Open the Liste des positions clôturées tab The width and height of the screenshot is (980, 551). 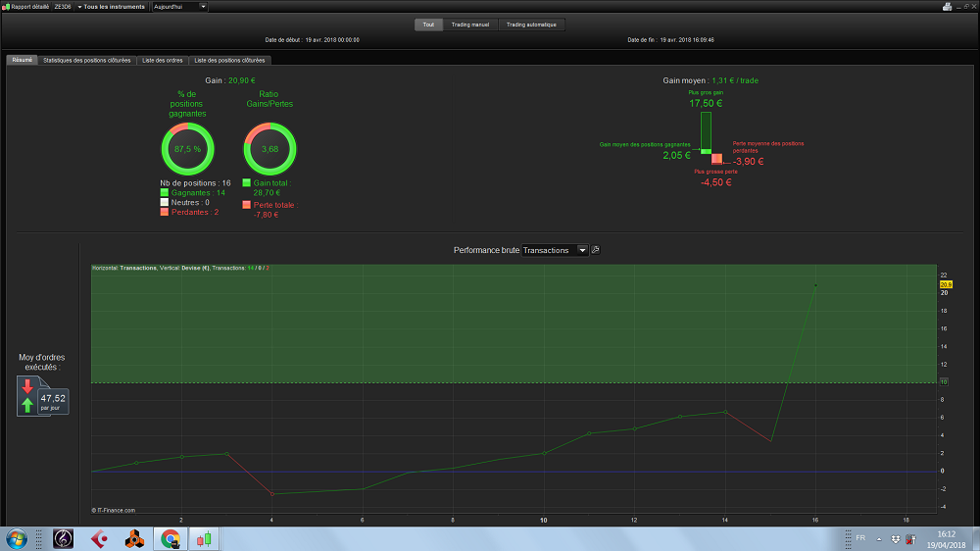tap(229, 60)
